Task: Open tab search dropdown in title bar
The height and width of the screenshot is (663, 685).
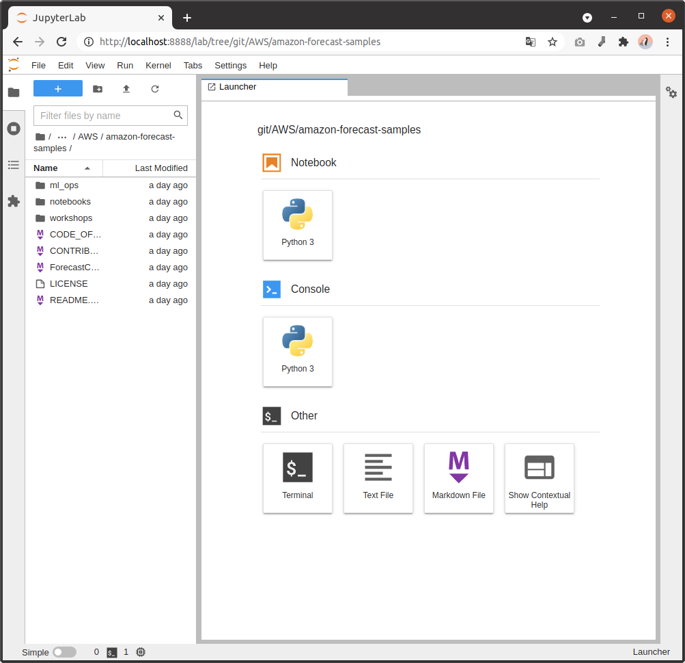Action: tap(587, 17)
